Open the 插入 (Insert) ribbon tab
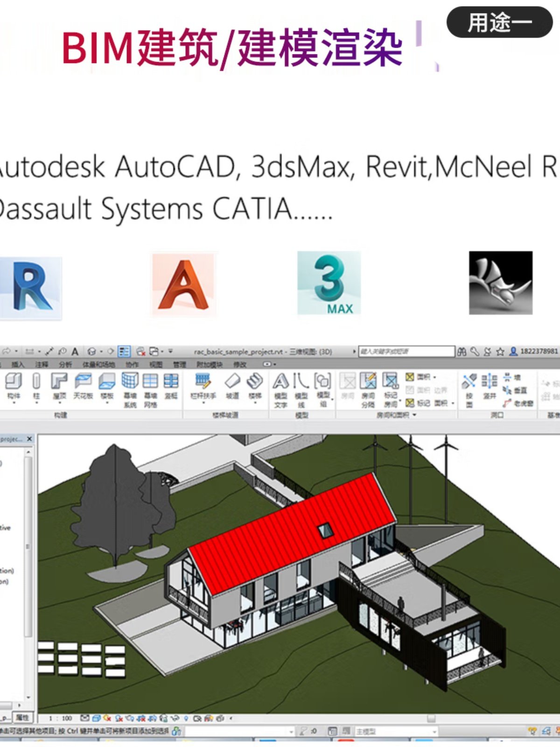The width and height of the screenshot is (560, 747). coord(18,364)
